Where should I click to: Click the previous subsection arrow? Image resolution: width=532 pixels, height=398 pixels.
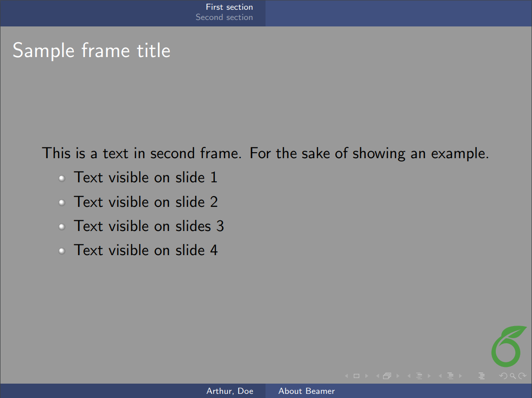[409, 376]
